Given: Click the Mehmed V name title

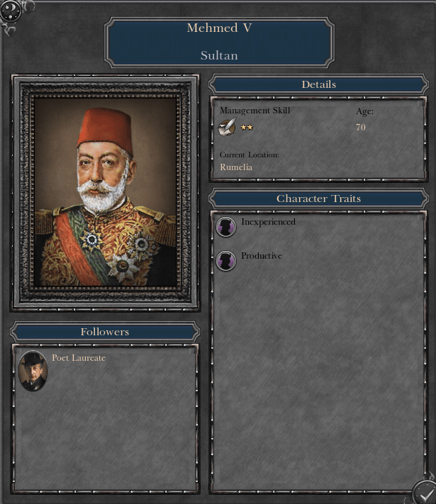Looking at the screenshot, I should coord(219,28).
